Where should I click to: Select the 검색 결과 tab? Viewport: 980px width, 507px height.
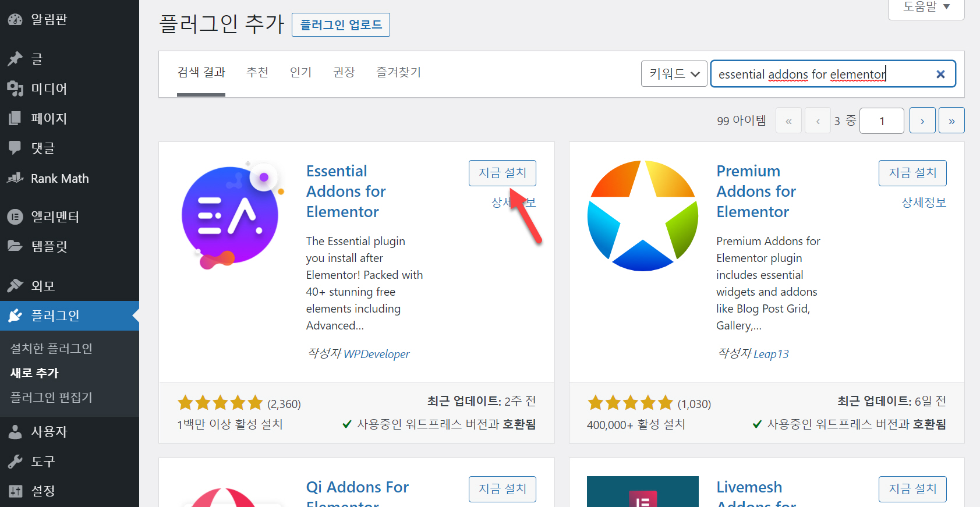201,72
